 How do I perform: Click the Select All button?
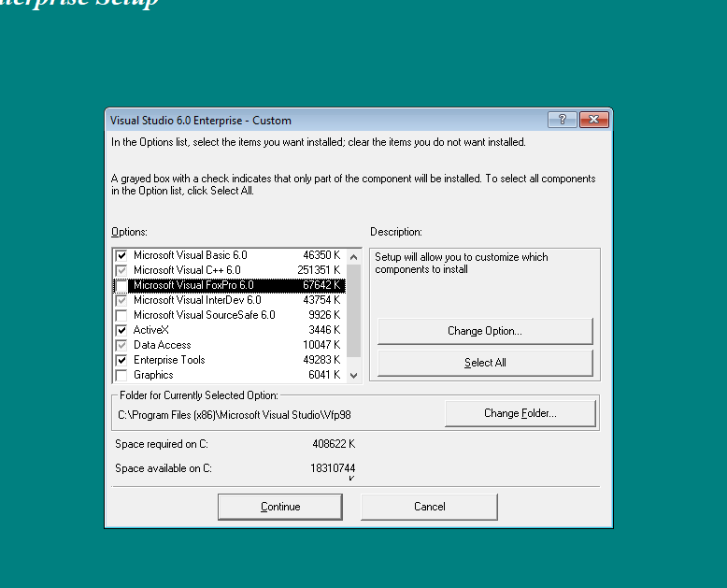[x=485, y=363]
